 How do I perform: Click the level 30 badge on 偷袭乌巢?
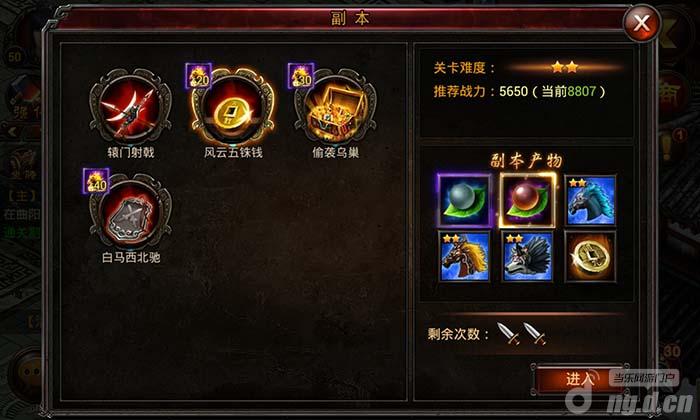(x=301, y=76)
